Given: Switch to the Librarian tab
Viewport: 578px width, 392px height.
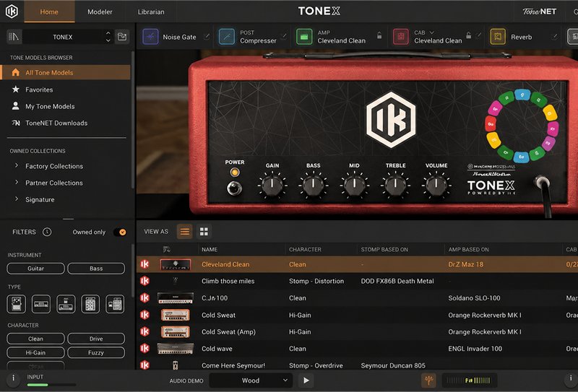Looking at the screenshot, I should coord(151,12).
